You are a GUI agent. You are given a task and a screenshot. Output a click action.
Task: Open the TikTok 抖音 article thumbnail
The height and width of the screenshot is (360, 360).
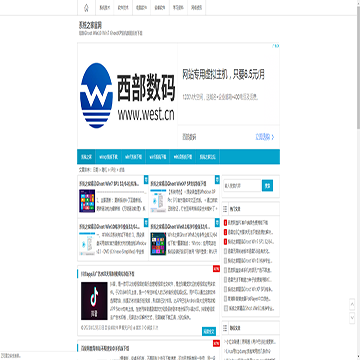point(94,301)
